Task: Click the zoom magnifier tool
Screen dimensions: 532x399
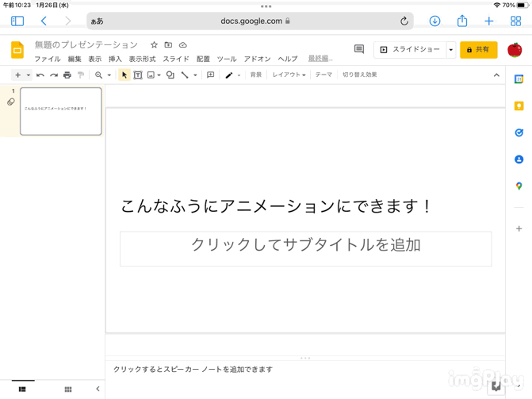Action: tap(98, 75)
